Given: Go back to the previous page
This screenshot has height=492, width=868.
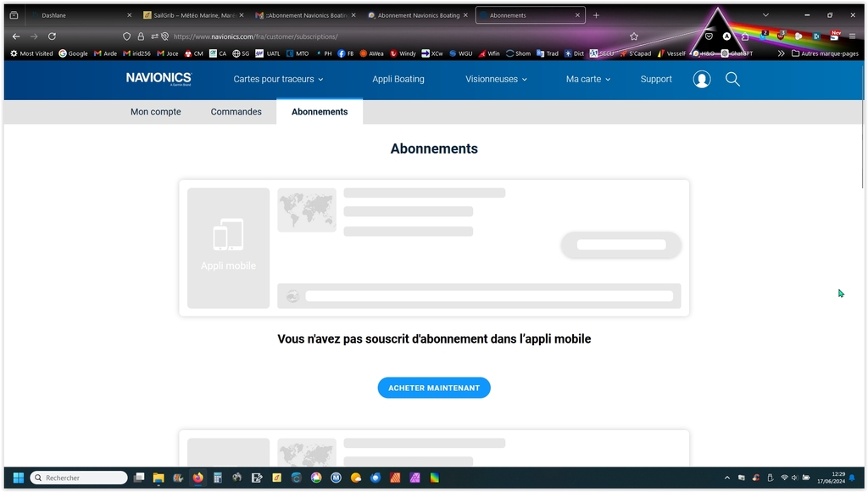Looking at the screenshot, I should 16,36.
